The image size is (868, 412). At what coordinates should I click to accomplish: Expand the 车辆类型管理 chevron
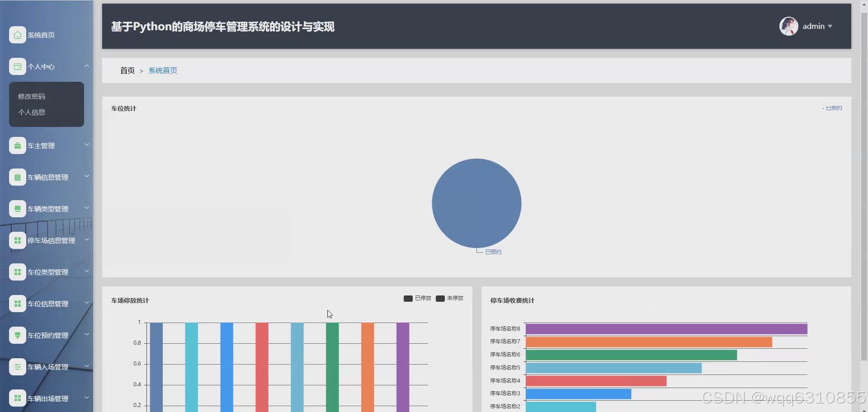87,208
